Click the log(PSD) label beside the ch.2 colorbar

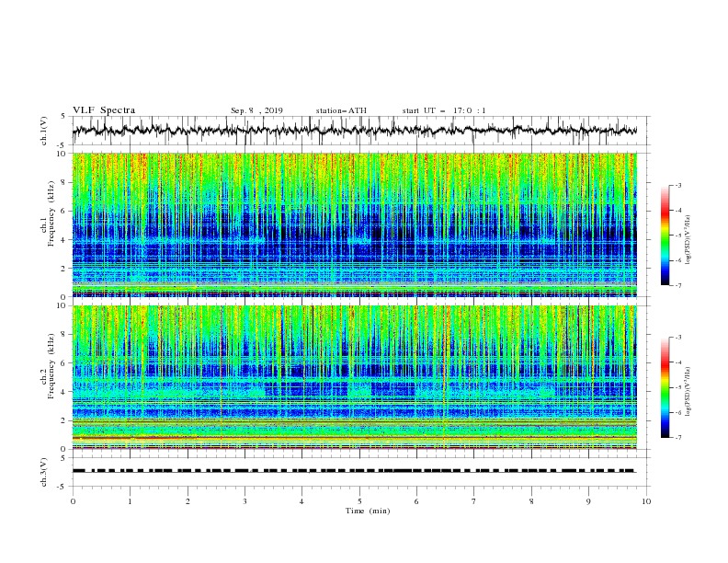[x=688, y=392]
